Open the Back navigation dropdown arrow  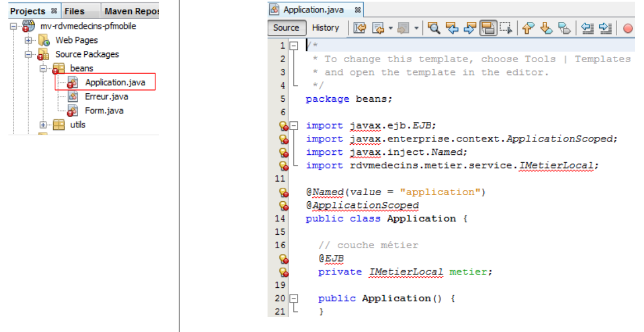point(391,28)
